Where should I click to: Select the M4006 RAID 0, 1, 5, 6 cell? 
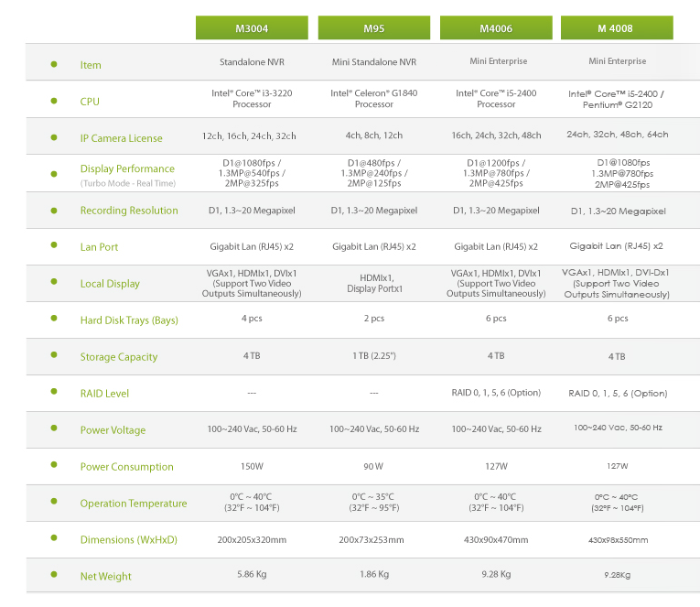tap(496, 393)
